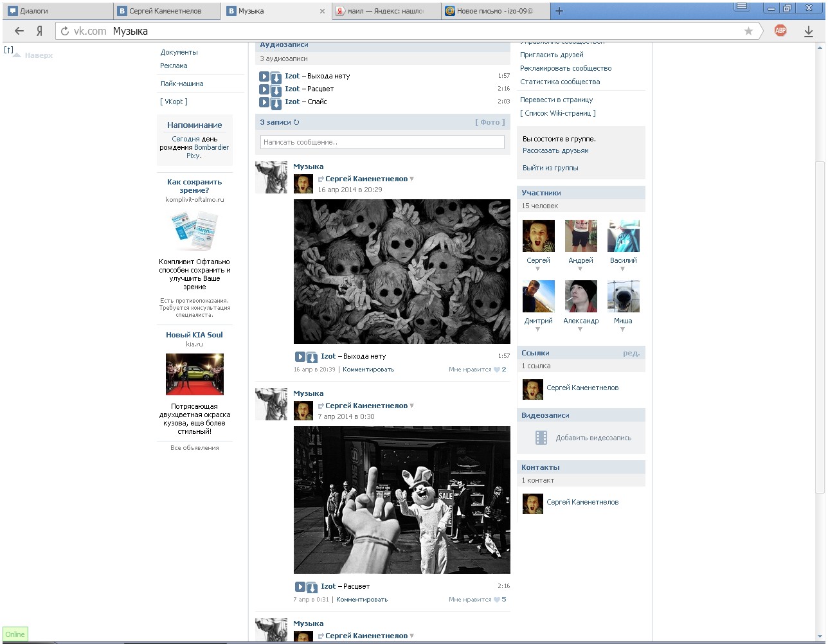
Task: Download Расцвет in the 7 апр post
Action: pos(311,587)
